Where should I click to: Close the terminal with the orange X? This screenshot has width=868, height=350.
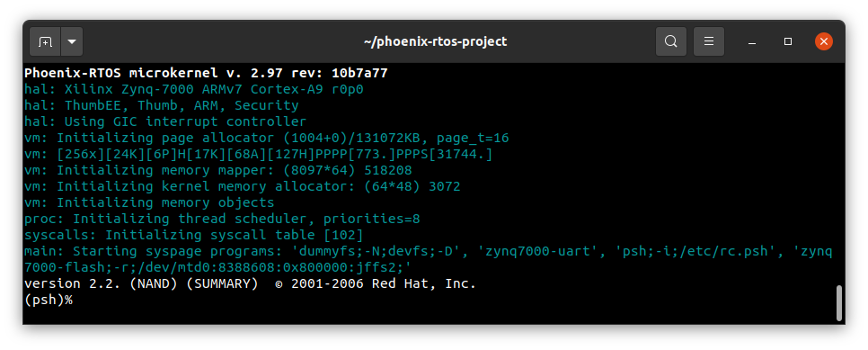tap(824, 41)
